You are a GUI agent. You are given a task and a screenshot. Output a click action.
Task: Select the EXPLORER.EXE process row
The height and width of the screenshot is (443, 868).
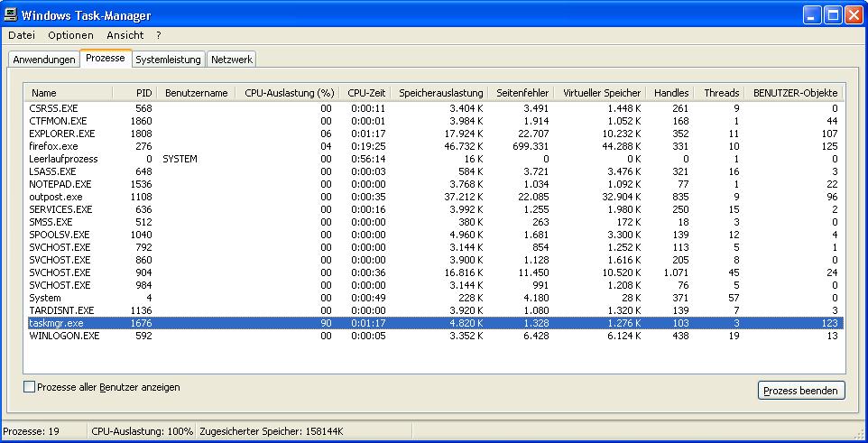(x=435, y=134)
